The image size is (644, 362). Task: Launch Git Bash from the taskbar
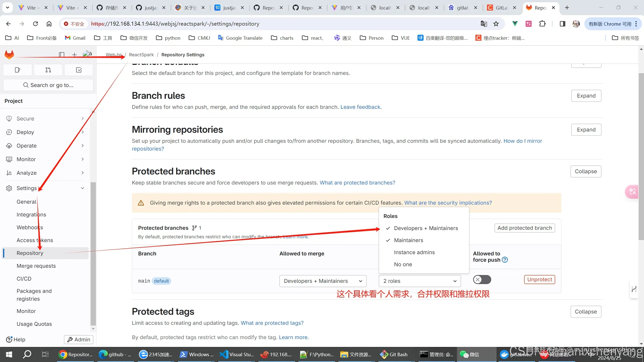(394, 354)
